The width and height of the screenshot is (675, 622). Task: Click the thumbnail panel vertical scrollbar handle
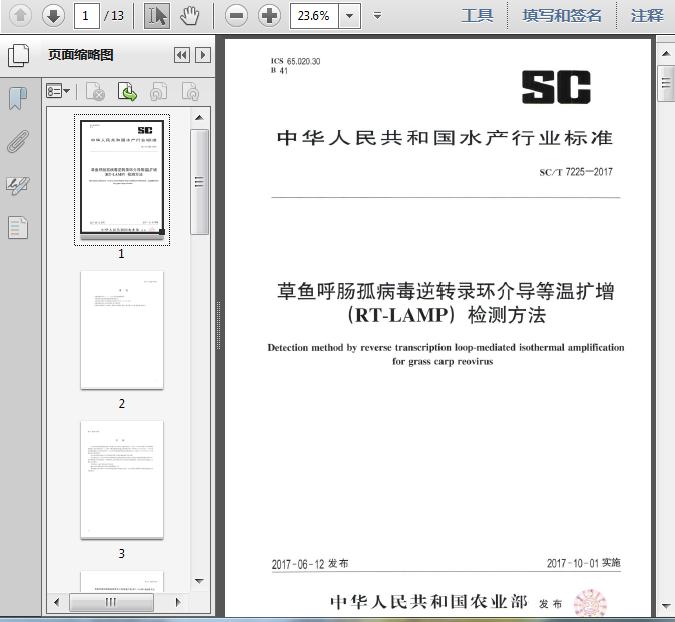[199, 182]
